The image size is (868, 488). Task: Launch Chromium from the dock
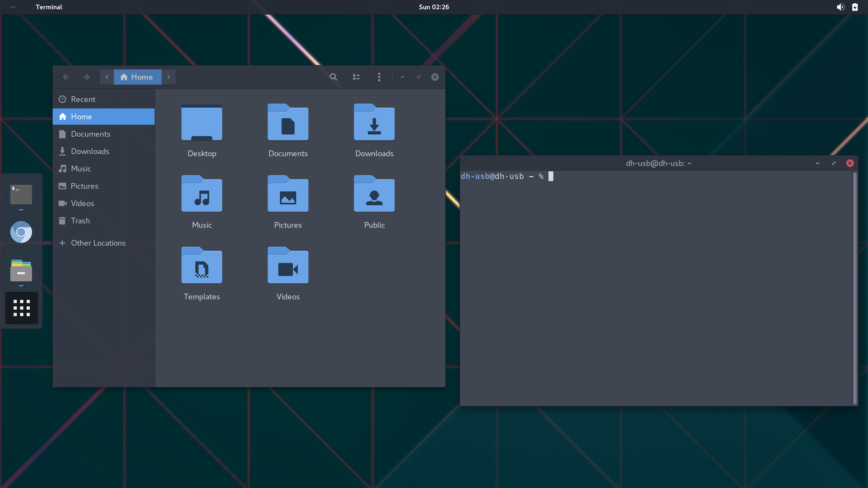coord(21,232)
